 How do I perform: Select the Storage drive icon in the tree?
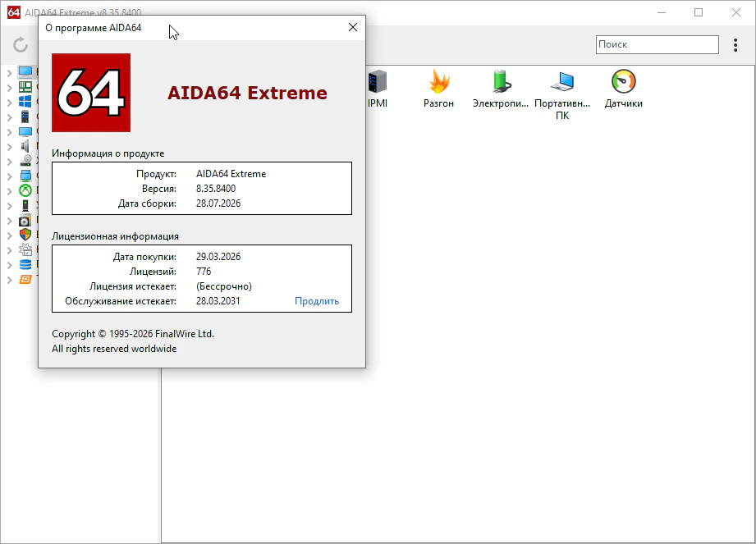coord(25,161)
